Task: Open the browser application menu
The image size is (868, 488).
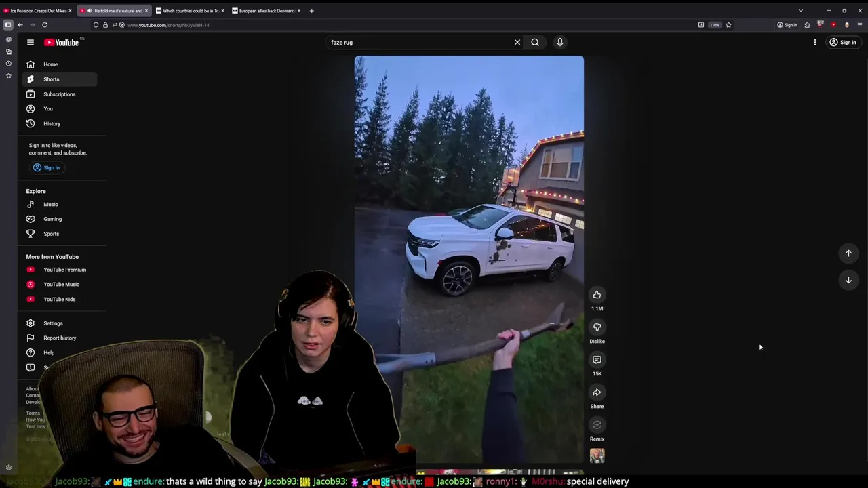Action: pos(860,25)
